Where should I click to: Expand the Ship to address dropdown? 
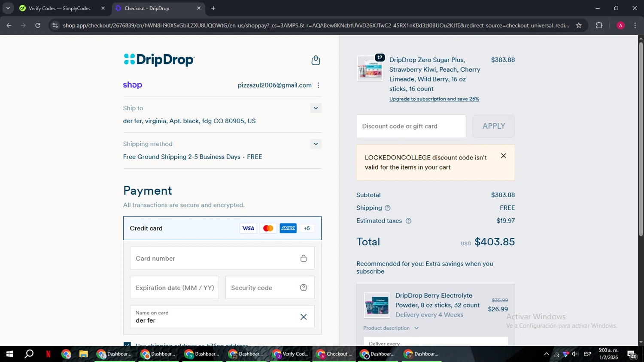click(316, 108)
